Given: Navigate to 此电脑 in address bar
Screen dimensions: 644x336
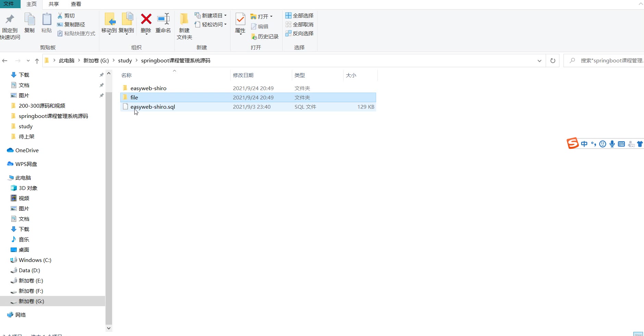Looking at the screenshot, I should (66, 60).
